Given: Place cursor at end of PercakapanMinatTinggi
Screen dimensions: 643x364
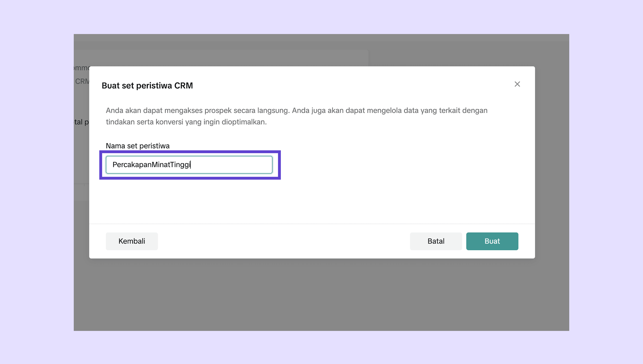Looking at the screenshot, I should 191,165.
